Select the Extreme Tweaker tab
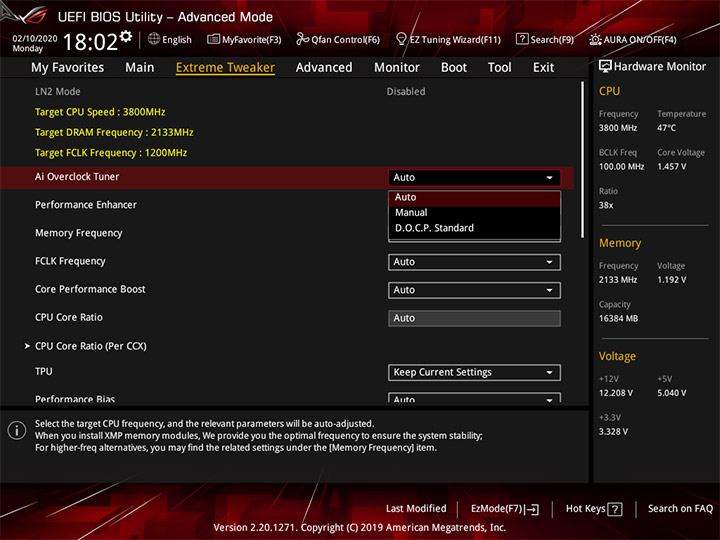 [225, 68]
